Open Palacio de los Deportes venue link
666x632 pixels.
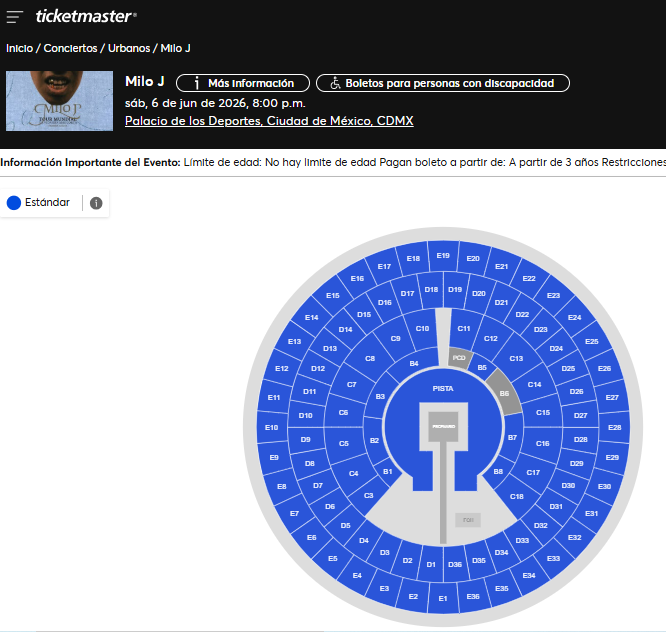269,121
